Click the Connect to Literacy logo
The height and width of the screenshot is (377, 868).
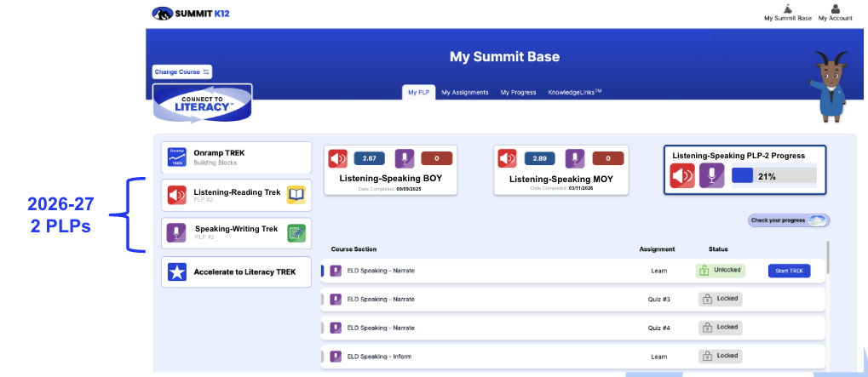pyautogui.click(x=202, y=103)
